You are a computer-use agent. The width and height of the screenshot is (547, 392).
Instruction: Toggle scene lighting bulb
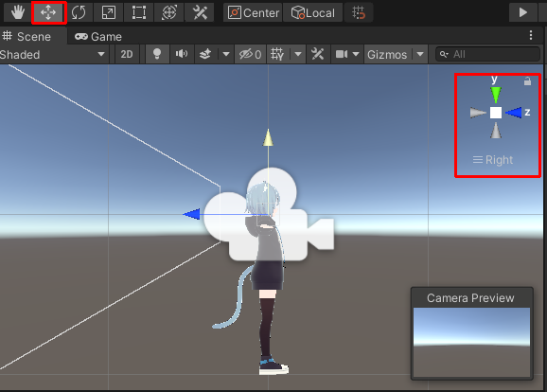click(x=157, y=54)
